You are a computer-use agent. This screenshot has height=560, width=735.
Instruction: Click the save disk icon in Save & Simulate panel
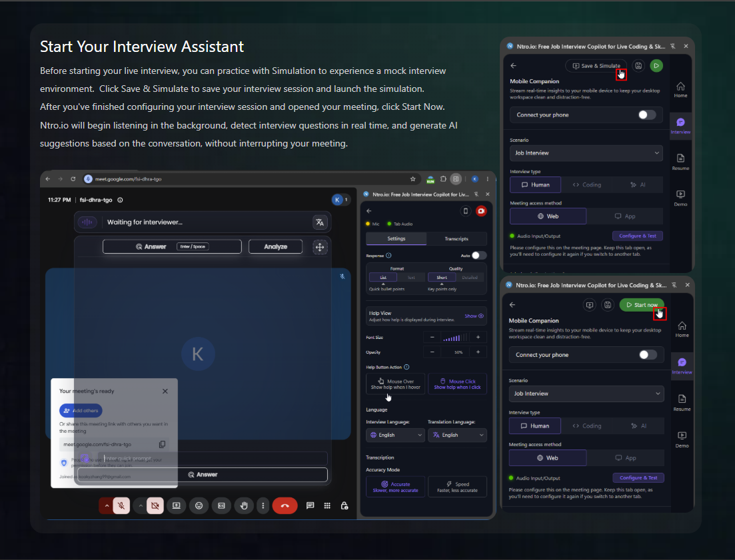pyautogui.click(x=638, y=66)
